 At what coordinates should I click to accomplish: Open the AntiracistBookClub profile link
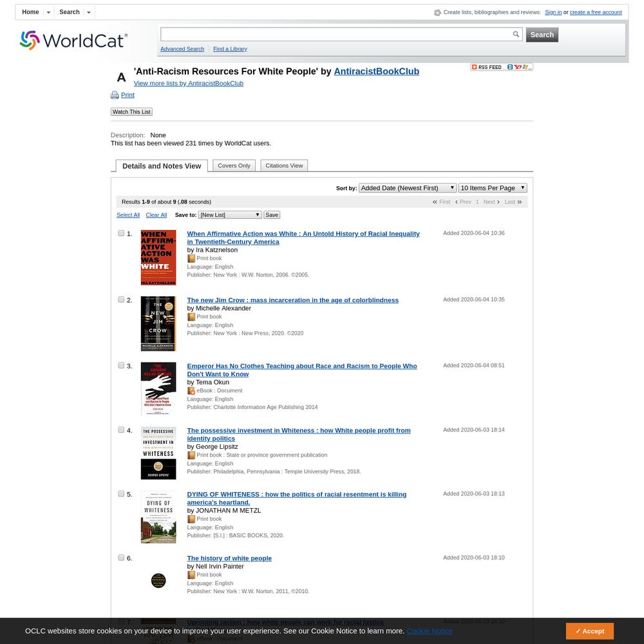(x=376, y=71)
